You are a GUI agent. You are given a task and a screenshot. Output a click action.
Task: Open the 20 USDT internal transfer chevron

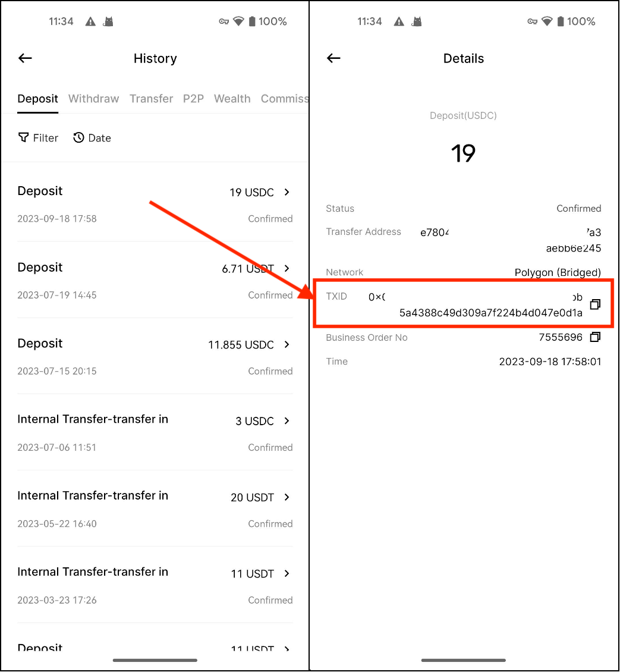click(x=287, y=497)
